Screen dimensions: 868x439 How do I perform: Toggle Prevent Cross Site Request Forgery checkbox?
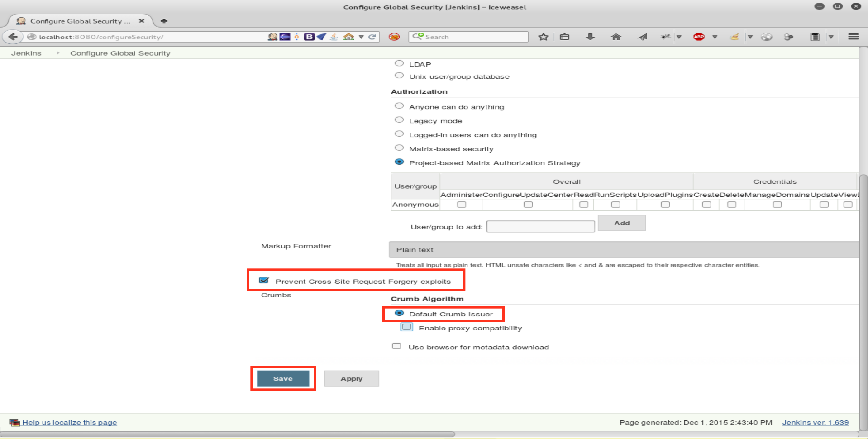pos(264,281)
